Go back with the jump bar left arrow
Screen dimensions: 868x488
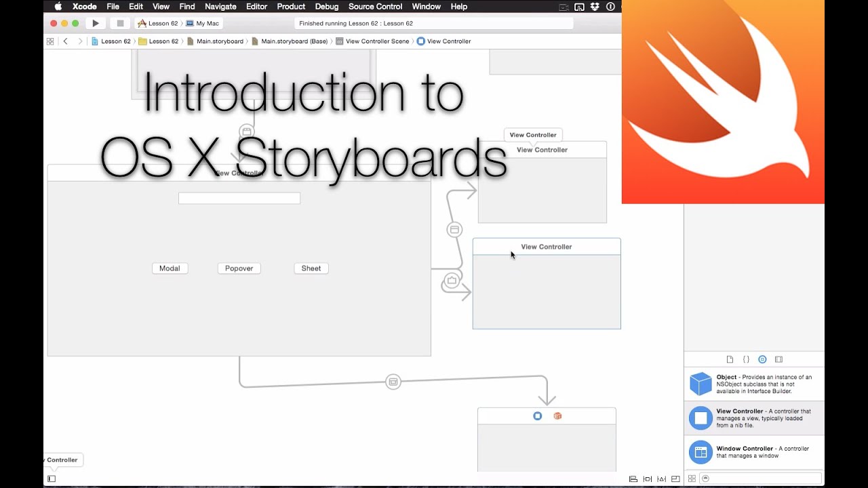pos(65,41)
